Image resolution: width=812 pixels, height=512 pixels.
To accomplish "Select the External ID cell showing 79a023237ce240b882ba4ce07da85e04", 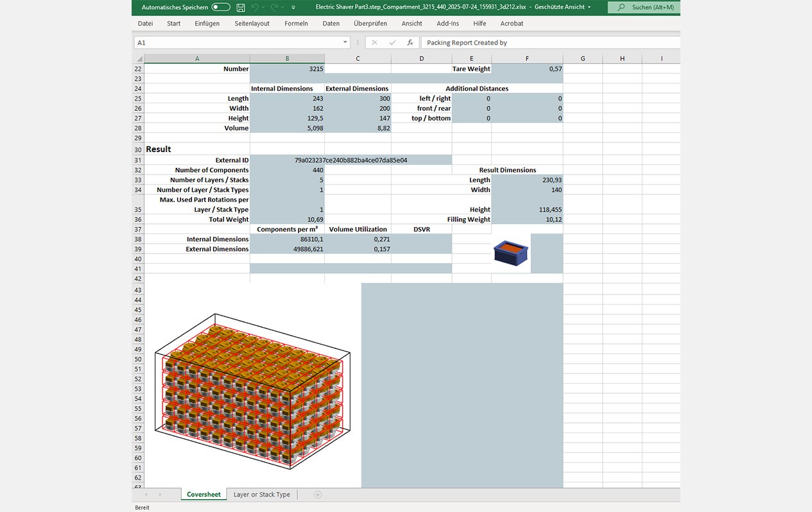I will [x=351, y=160].
